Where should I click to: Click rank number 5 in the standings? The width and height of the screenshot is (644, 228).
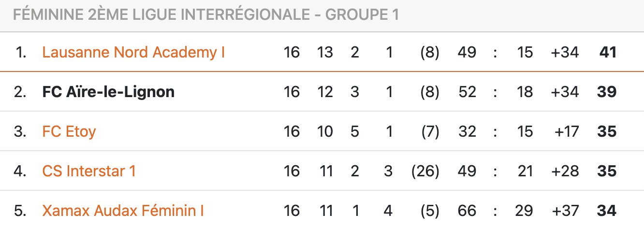coord(20,211)
